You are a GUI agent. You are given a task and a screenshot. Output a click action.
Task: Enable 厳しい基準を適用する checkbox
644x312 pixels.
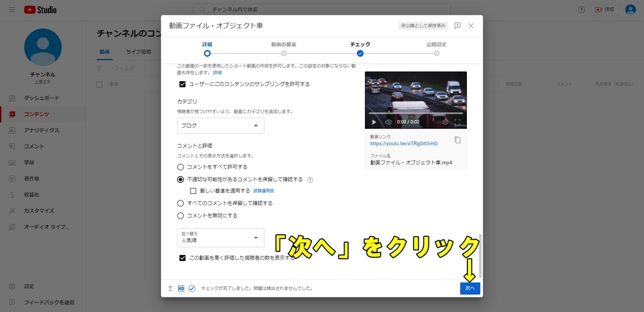(x=192, y=191)
